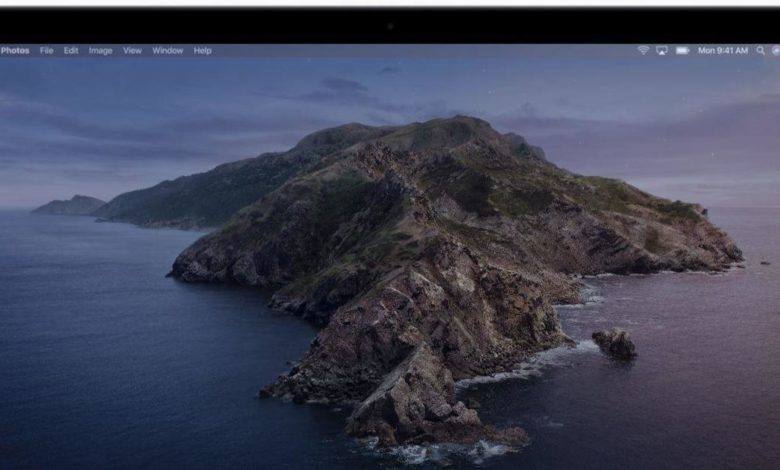
Task: Open the View menu
Action: (132, 51)
